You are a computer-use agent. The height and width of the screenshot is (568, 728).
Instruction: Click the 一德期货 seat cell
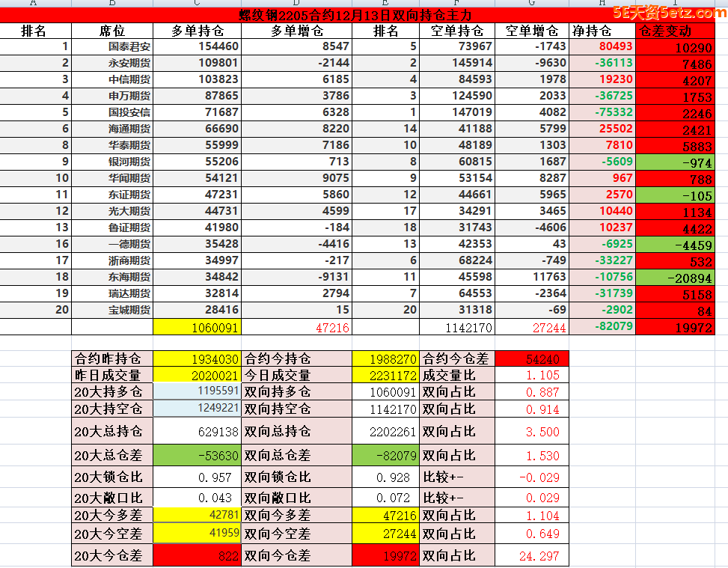click(x=112, y=244)
